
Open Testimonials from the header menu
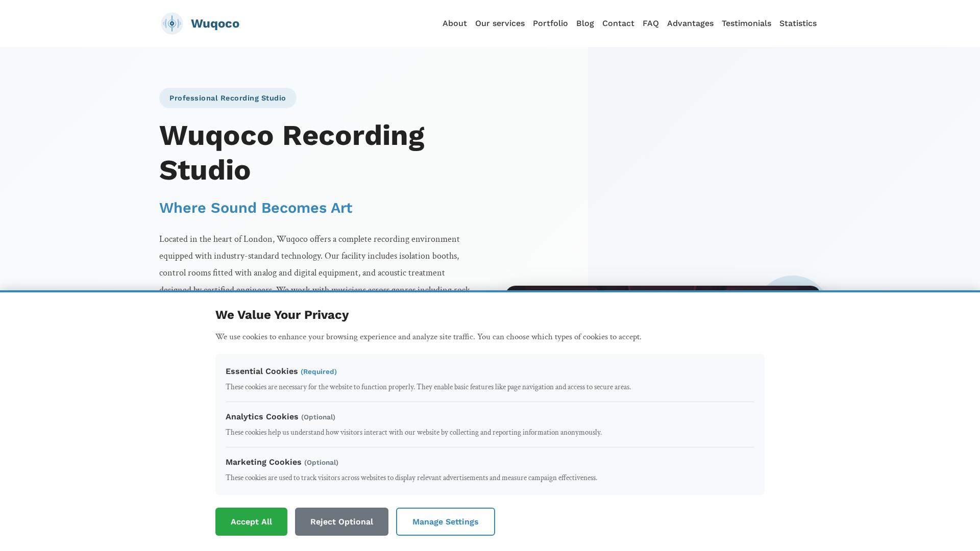[746, 23]
